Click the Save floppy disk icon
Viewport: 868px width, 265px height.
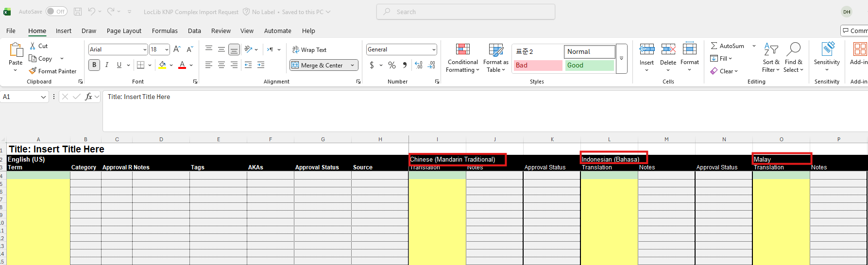pyautogui.click(x=78, y=12)
